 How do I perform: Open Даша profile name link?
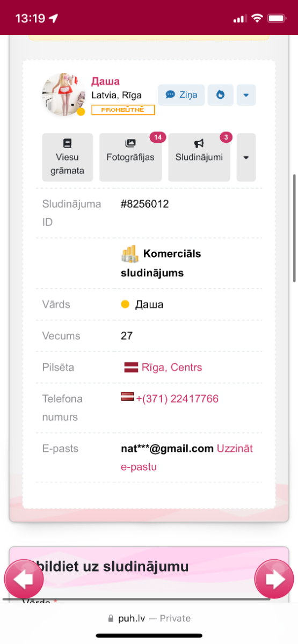coord(105,82)
